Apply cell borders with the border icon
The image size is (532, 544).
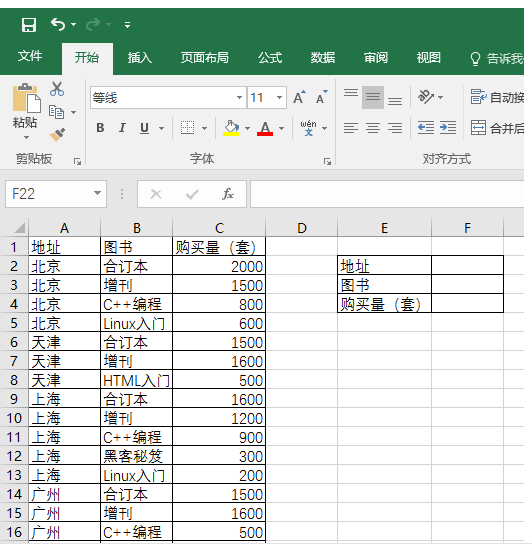[x=187, y=128]
